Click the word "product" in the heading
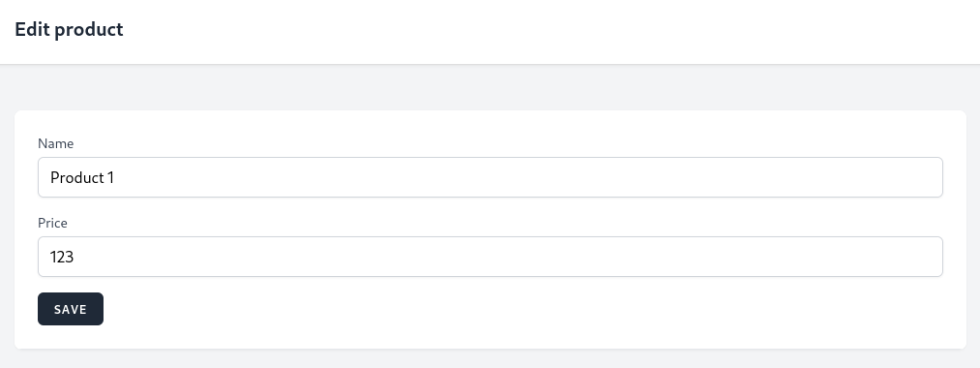 (89, 30)
